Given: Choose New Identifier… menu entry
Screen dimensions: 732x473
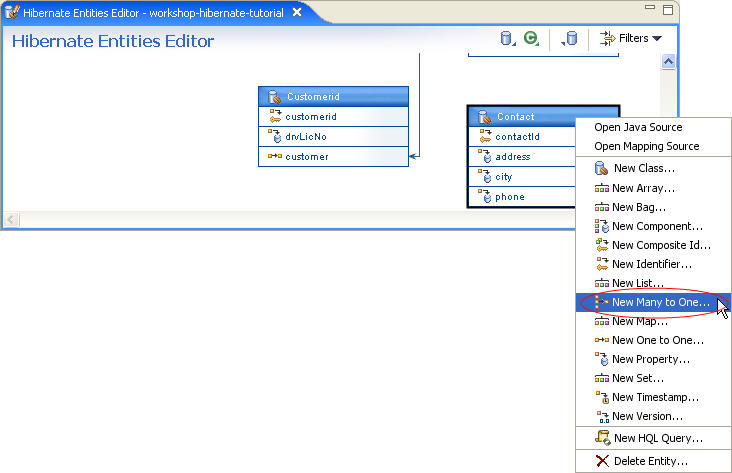Looking at the screenshot, I should [x=653, y=264].
